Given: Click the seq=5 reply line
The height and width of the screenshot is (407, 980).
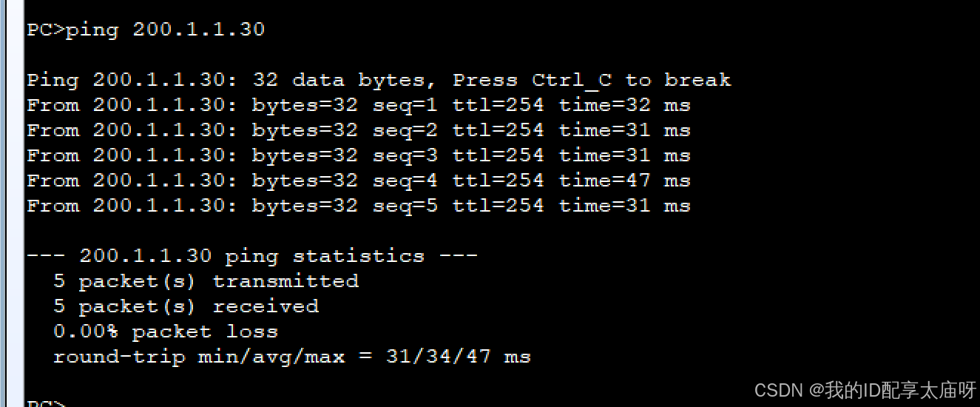Looking at the screenshot, I should click(359, 206).
